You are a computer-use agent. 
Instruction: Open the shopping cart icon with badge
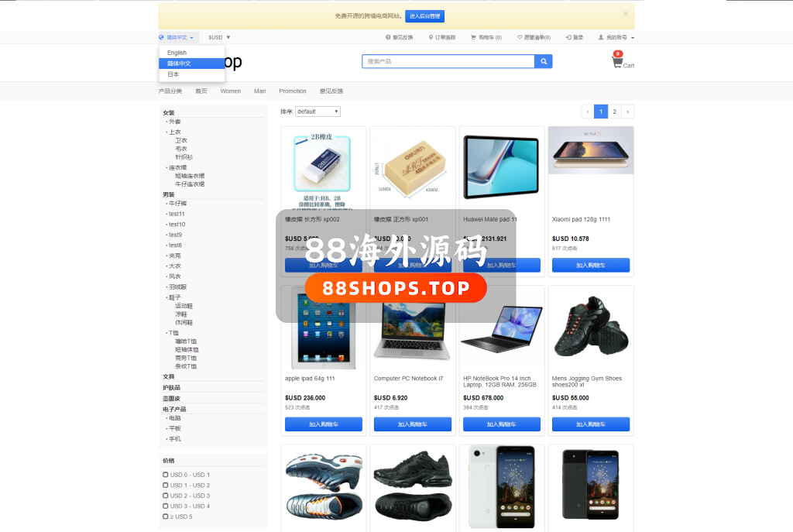tap(617, 60)
